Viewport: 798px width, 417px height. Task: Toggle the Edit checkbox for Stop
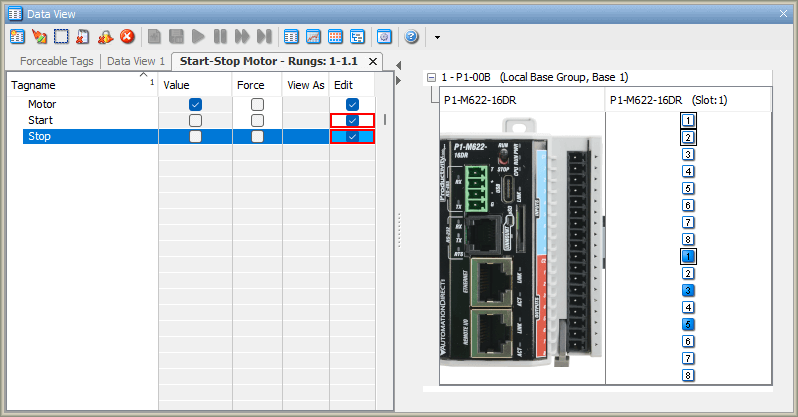[x=352, y=136]
